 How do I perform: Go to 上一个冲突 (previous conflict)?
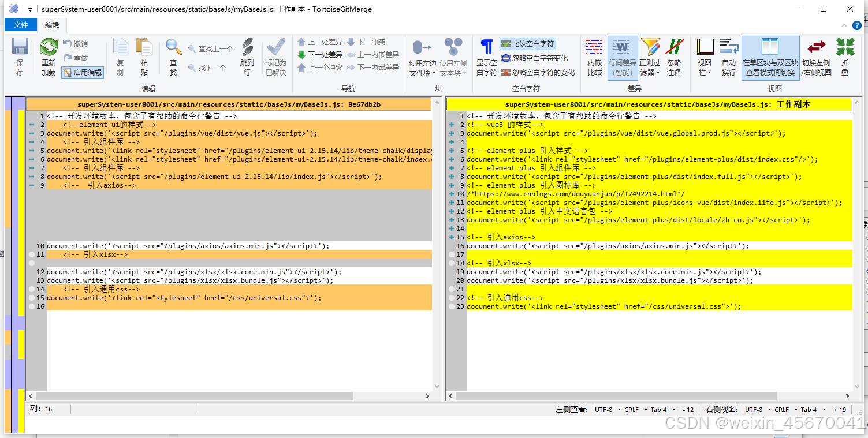click(x=320, y=68)
